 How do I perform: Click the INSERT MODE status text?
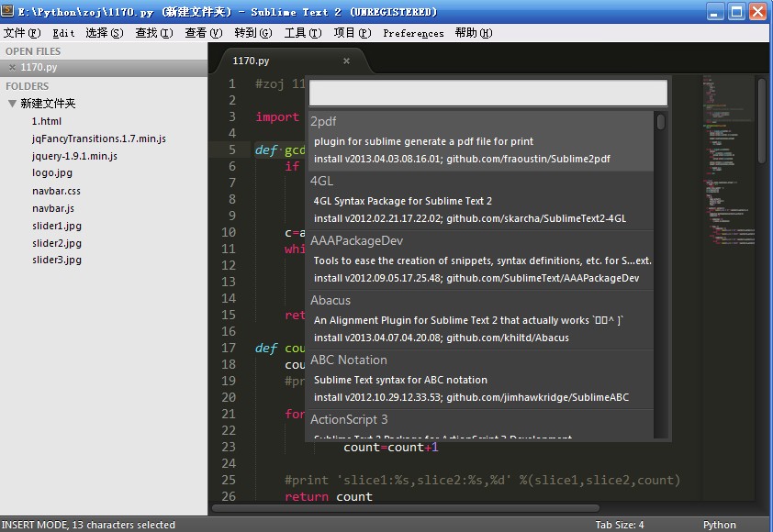(x=88, y=525)
